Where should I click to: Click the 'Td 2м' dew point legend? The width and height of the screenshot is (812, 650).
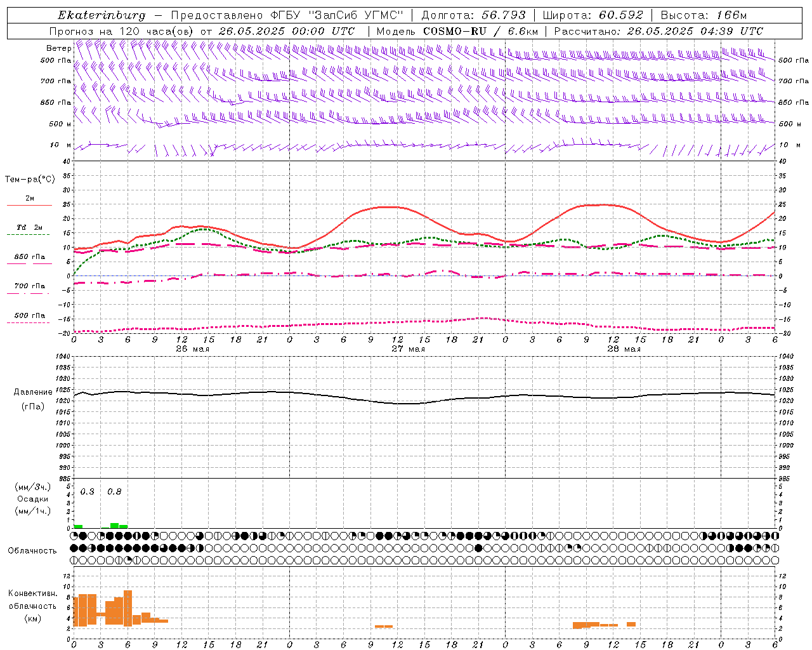point(30,227)
